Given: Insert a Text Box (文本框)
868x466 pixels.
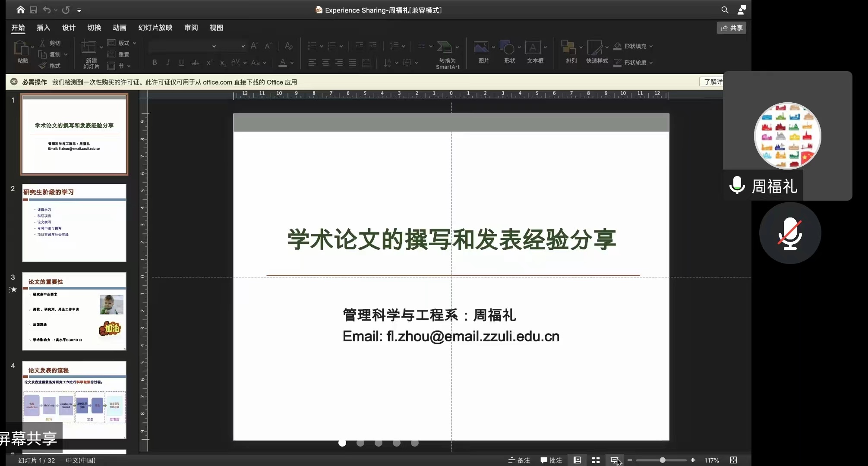Looking at the screenshot, I should [x=533, y=48].
